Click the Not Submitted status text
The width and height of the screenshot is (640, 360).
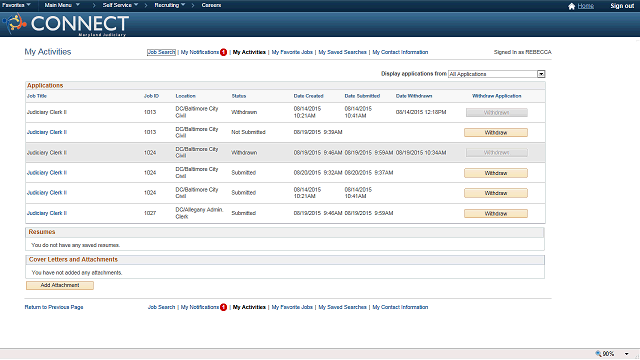coord(248,132)
